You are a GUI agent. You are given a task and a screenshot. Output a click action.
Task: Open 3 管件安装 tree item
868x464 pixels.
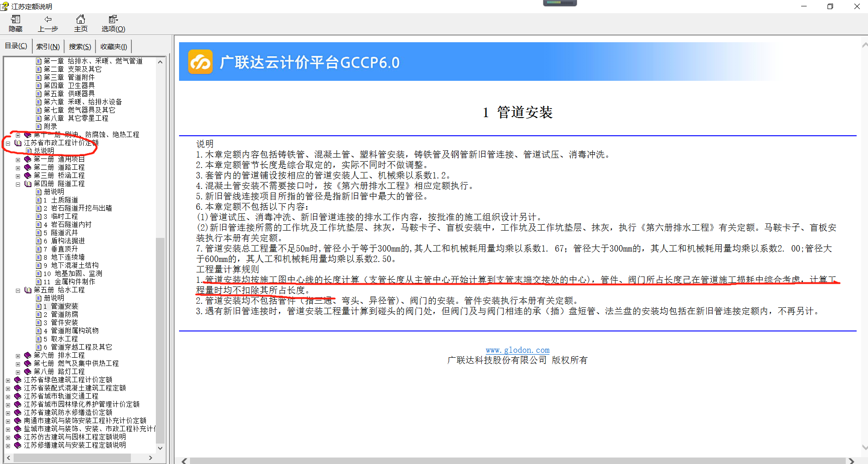[x=61, y=322]
